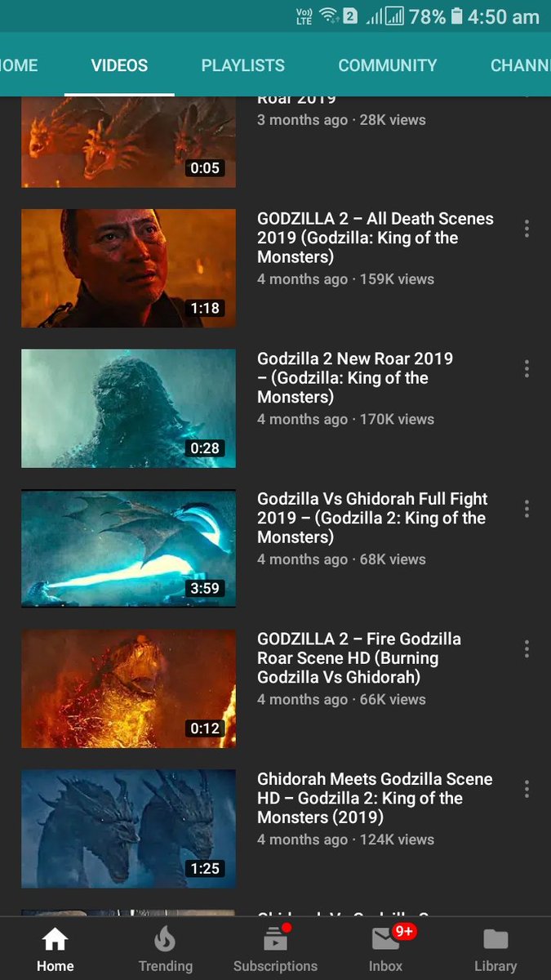Switch to the PLAYLISTS tab
The width and height of the screenshot is (551, 980).
[x=243, y=65]
